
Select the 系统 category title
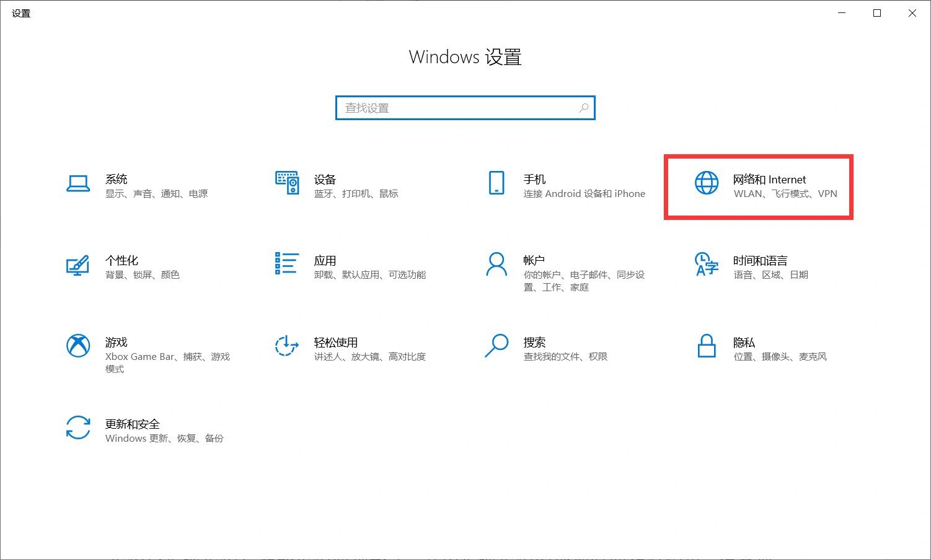coord(117,179)
